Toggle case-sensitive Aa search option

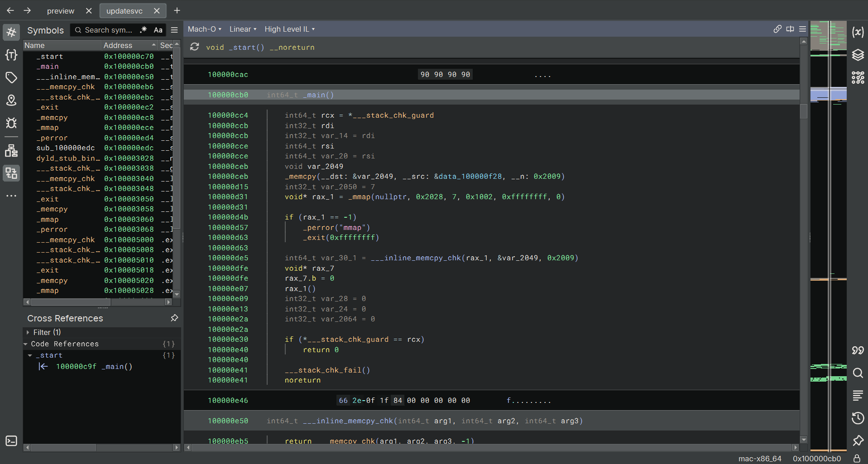(x=158, y=30)
